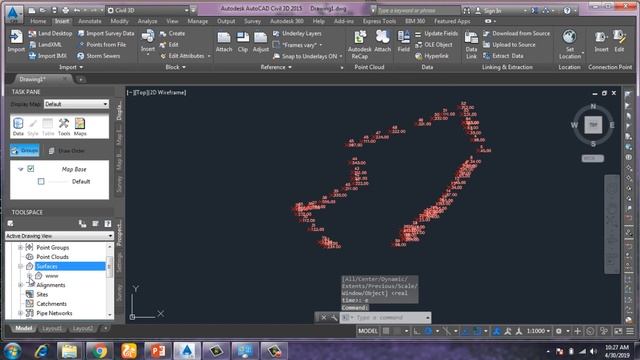Expand the Block panel dropdown
This screenshot has width=640, height=360.
[x=176, y=67]
